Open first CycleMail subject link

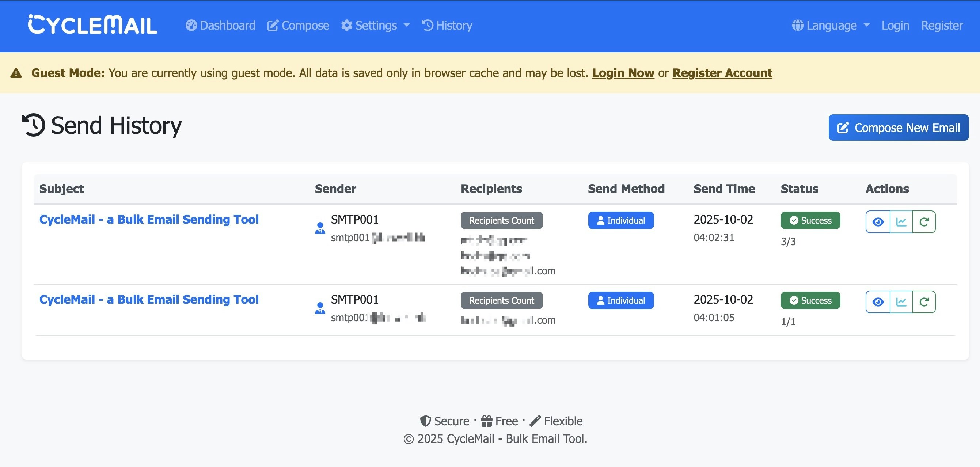(x=149, y=220)
